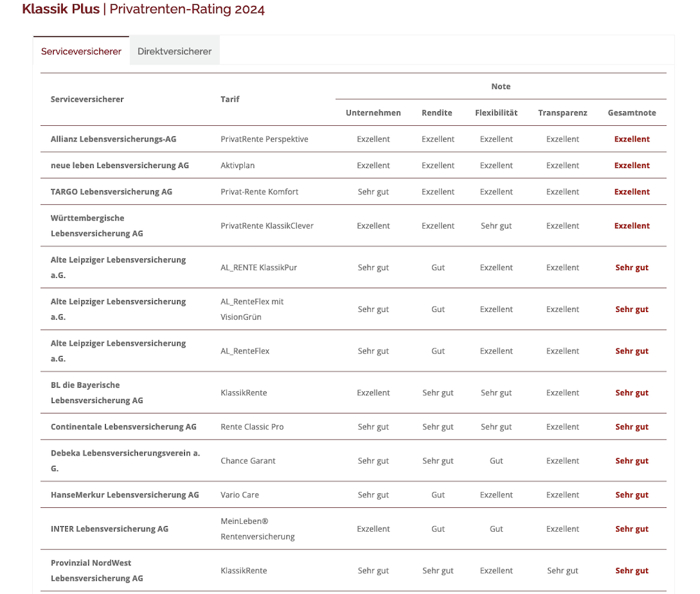Click Gesamtnote Sehr gut in HanseMerkur row
The image size is (700, 594).
632,495
